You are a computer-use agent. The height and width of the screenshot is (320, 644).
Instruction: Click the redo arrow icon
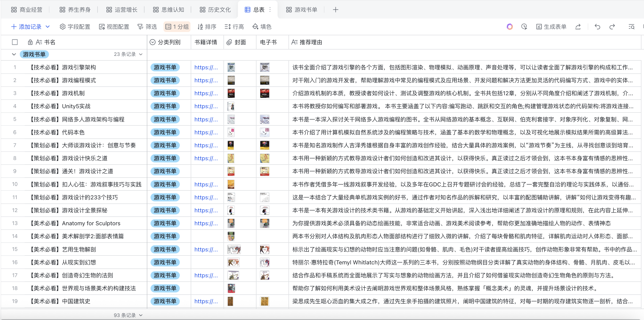(x=612, y=27)
